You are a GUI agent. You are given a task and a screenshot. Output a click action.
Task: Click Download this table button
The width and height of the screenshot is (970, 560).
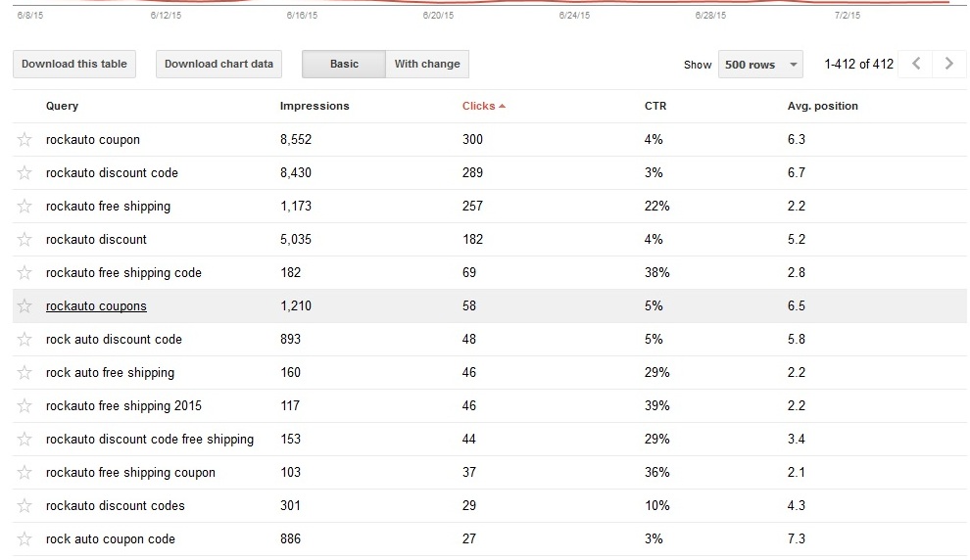[x=74, y=65]
